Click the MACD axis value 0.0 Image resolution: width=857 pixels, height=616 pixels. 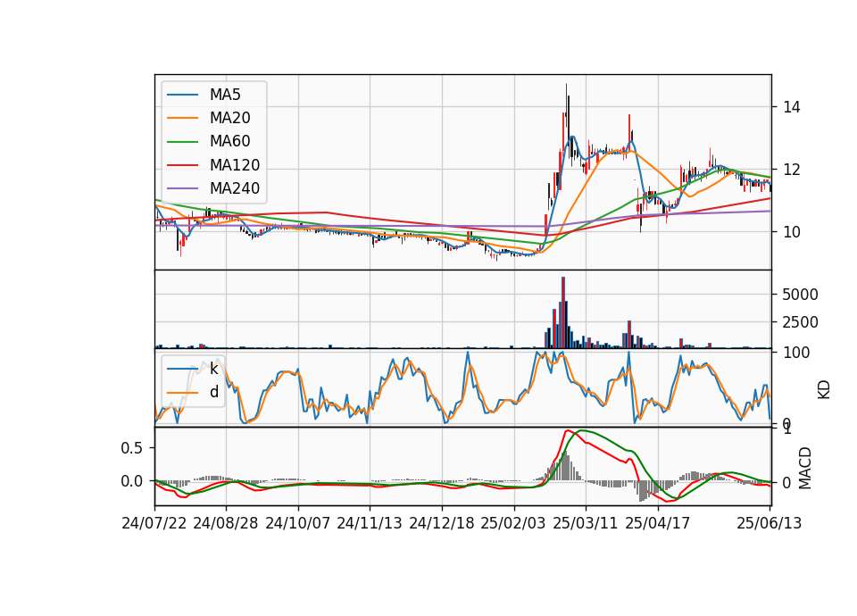(131, 481)
